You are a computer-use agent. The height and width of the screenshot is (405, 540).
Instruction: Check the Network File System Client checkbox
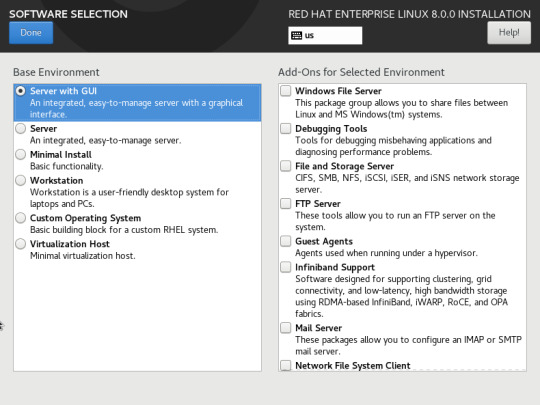[x=285, y=365]
